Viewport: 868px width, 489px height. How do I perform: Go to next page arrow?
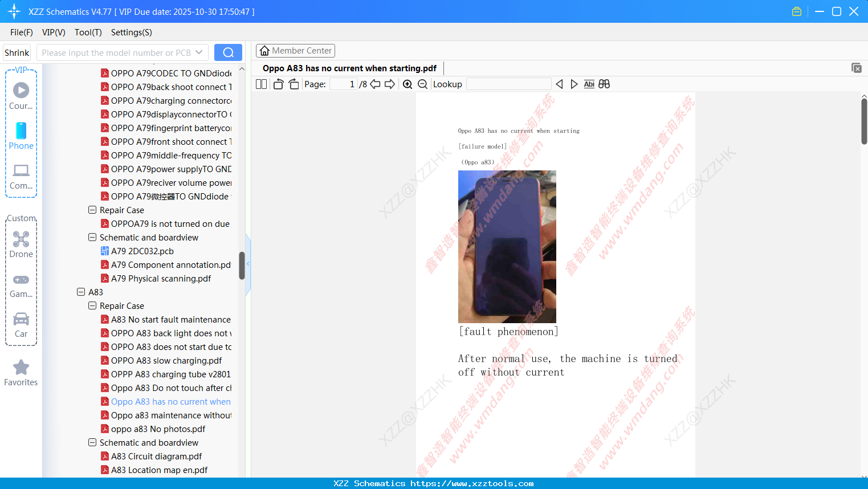390,84
